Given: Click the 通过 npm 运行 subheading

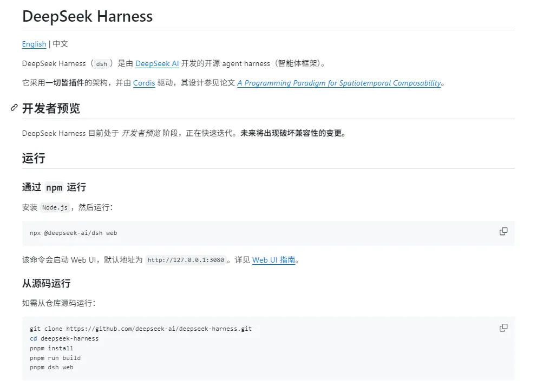Looking at the screenshot, I should [54, 187].
